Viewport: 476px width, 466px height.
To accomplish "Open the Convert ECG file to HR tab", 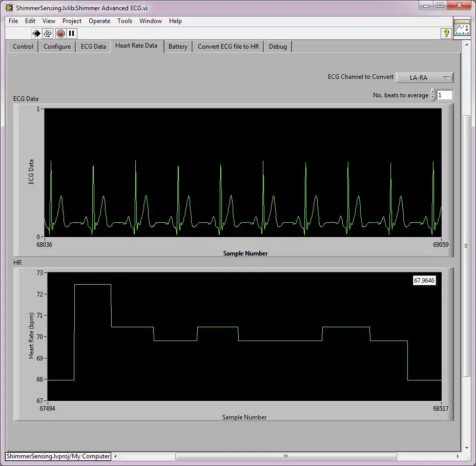I will pos(229,47).
